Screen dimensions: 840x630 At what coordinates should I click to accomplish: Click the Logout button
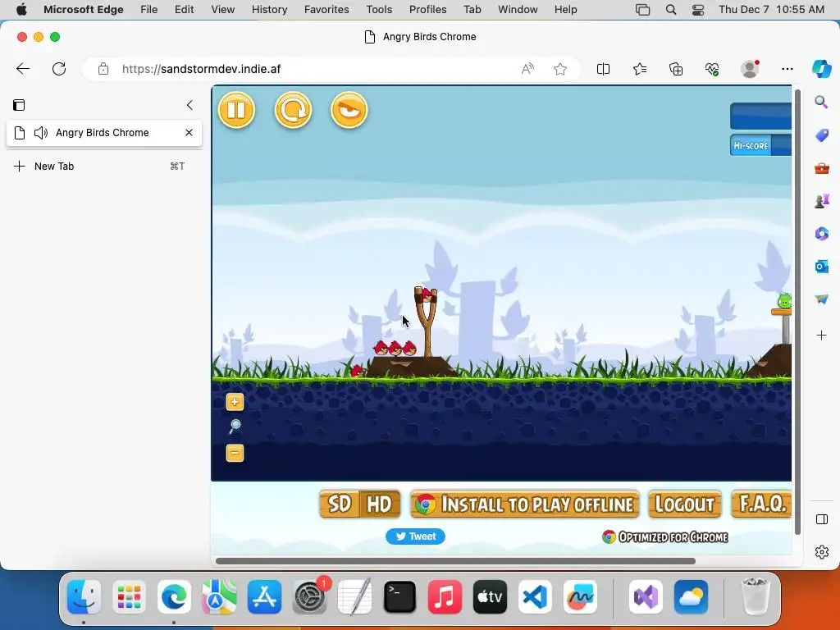click(x=685, y=504)
